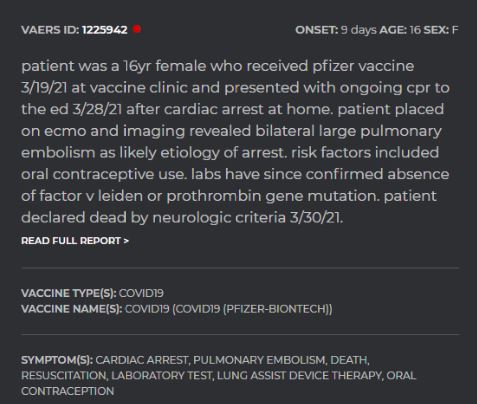477x404 pixels.
Task: Click the SYMPTOM(S) label
Action: coord(57,360)
